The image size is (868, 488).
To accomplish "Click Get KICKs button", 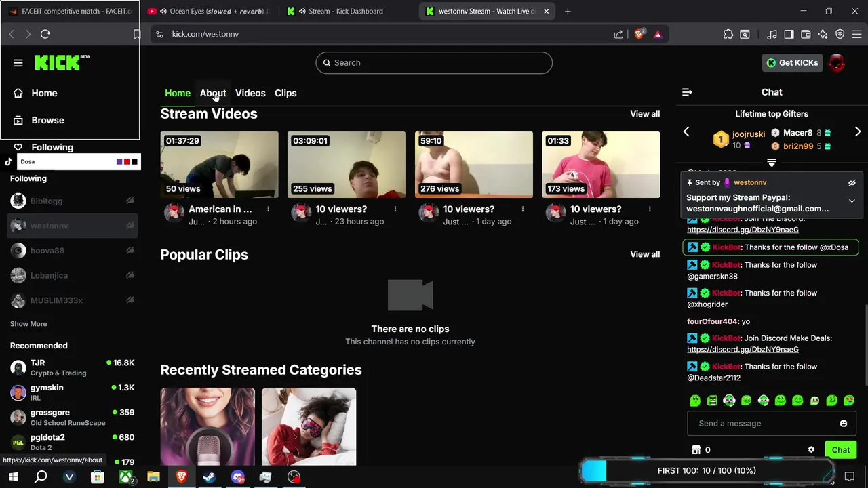I will click(792, 63).
